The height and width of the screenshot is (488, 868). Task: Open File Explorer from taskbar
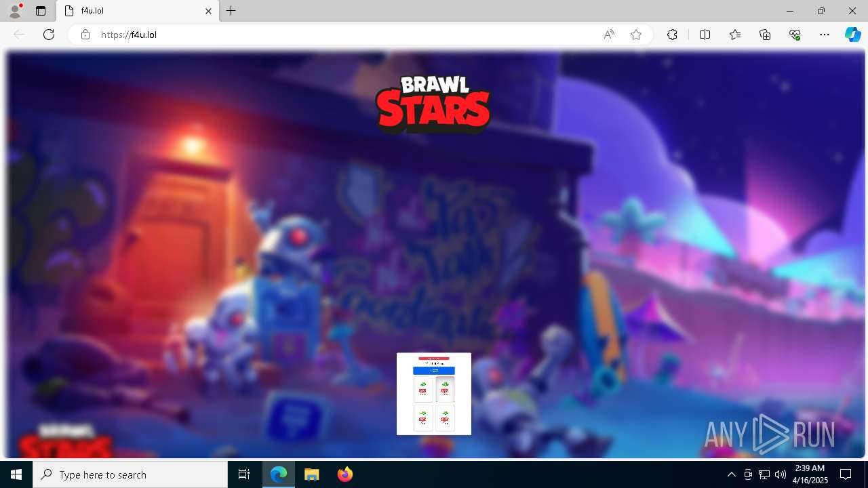click(312, 474)
